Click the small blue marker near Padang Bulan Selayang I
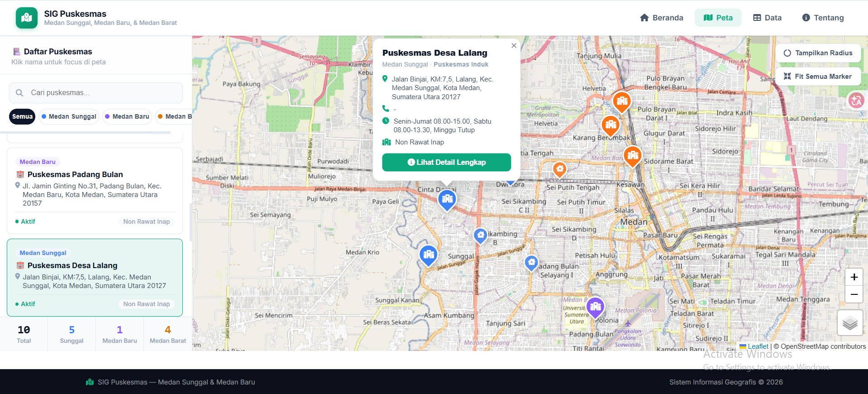Image resolution: width=868 pixels, height=394 pixels. click(531, 263)
